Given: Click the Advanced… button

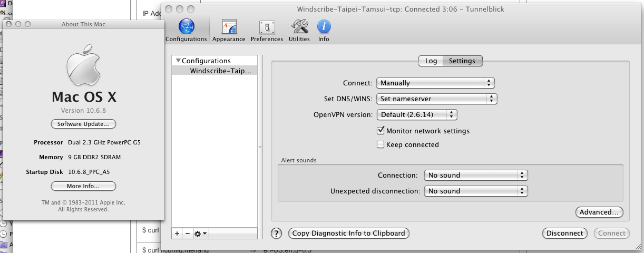Looking at the screenshot, I should click(599, 212).
